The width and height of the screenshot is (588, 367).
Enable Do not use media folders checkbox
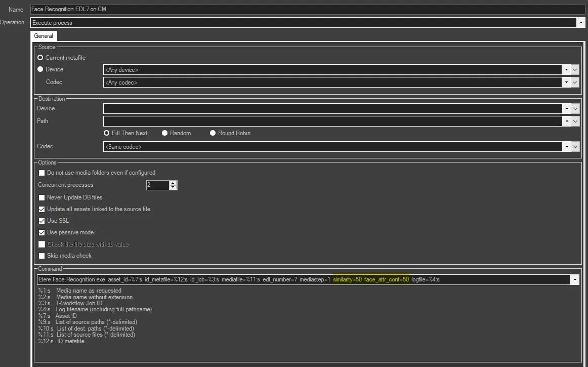tap(42, 173)
